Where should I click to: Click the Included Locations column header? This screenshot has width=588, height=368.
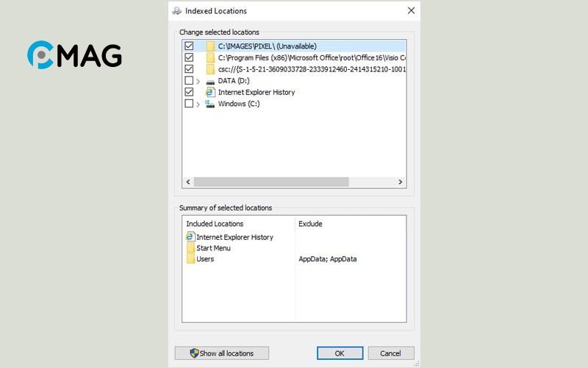(215, 224)
